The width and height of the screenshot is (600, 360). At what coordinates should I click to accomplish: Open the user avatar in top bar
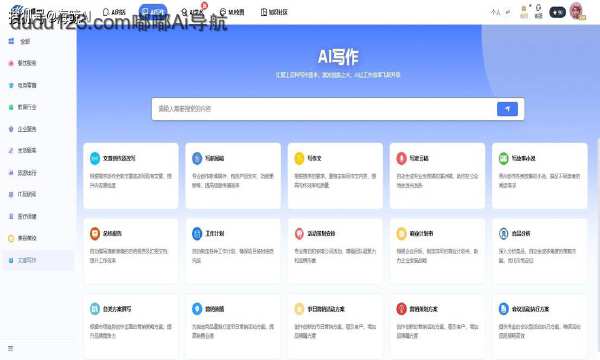pos(576,11)
